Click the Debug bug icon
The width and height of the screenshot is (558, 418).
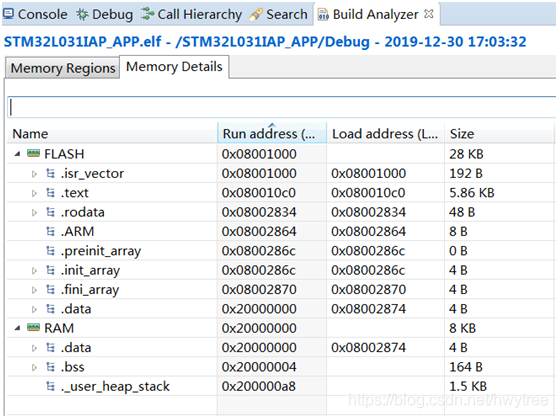coord(82,14)
